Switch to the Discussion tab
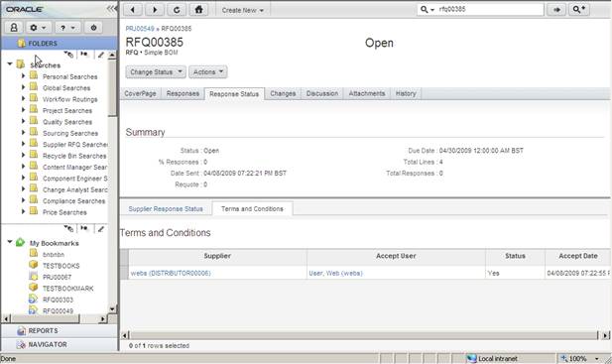Image resolution: width=612 pixels, height=364 pixels. click(x=322, y=93)
